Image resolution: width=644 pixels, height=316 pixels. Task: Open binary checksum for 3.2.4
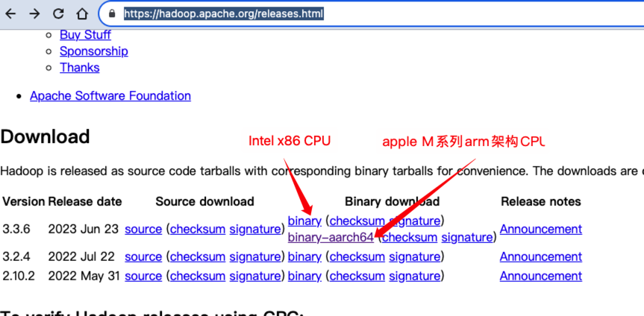[x=357, y=257]
